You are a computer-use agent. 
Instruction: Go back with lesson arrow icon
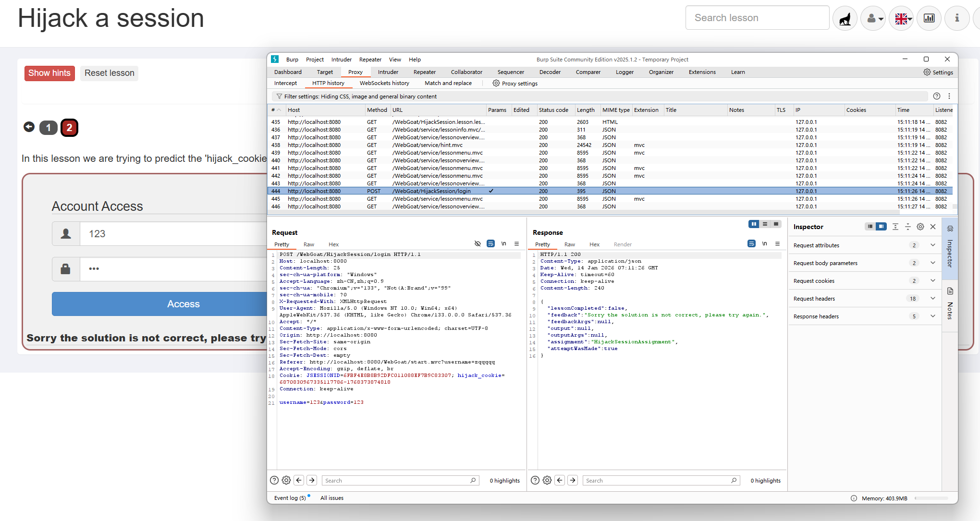click(29, 127)
